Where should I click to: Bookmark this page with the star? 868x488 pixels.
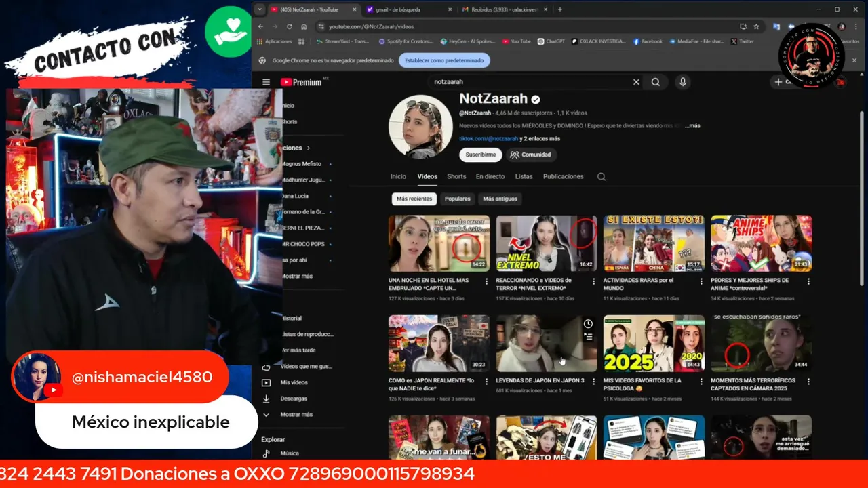pyautogui.click(x=756, y=26)
